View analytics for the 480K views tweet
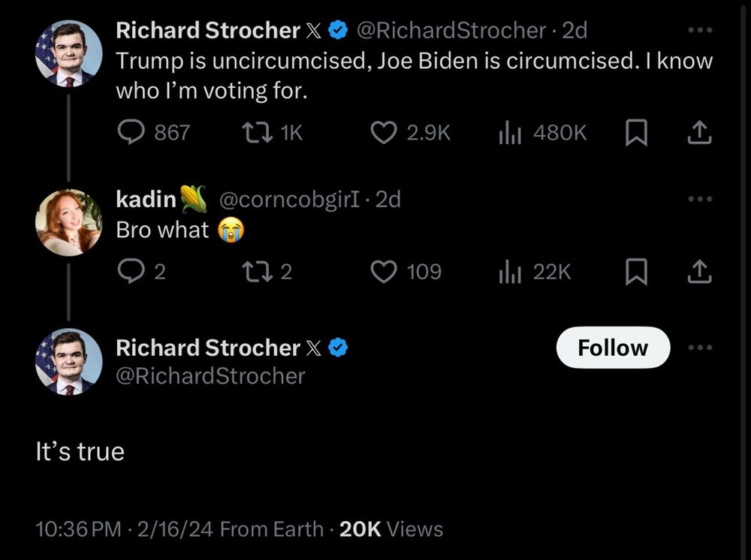 pos(511,133)
